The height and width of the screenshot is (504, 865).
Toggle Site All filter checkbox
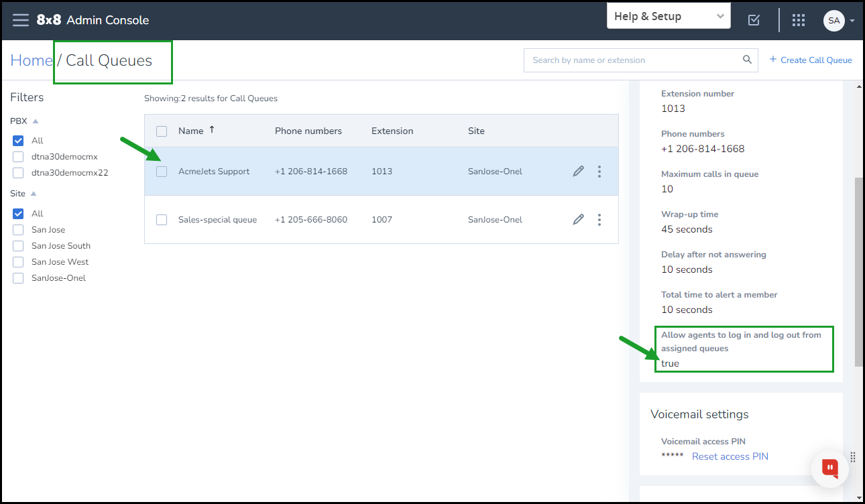18,214
